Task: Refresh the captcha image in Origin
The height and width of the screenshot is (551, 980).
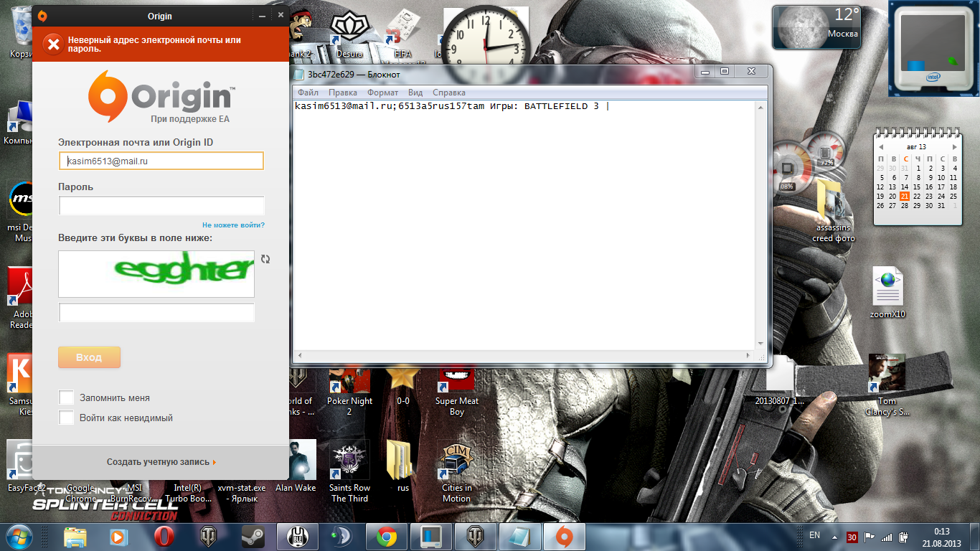Action: pos(265,259)
